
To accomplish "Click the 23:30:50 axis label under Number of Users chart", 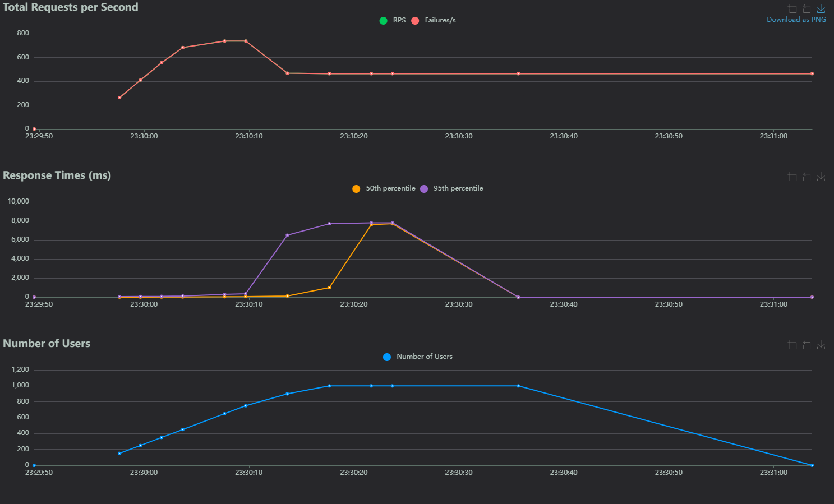I will (669, 473).
